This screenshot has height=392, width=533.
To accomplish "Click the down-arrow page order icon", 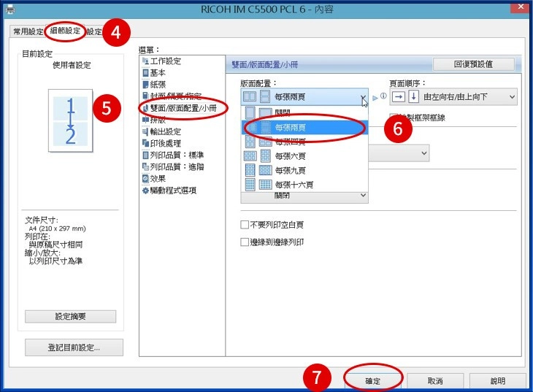I will 413,97.
